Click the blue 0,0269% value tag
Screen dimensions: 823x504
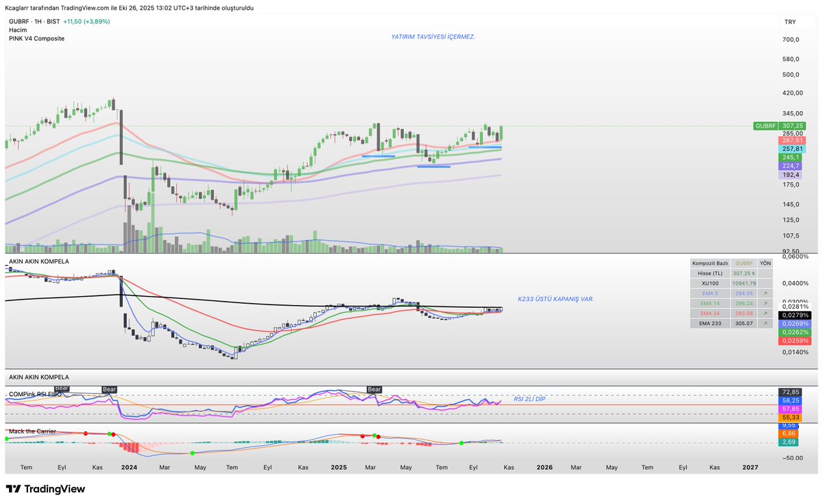[796, 323]
